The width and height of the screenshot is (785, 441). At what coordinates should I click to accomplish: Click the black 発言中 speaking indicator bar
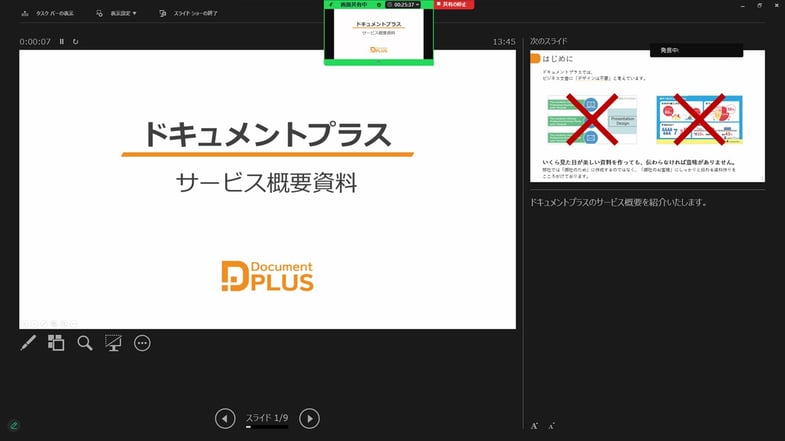pos(696,51)
